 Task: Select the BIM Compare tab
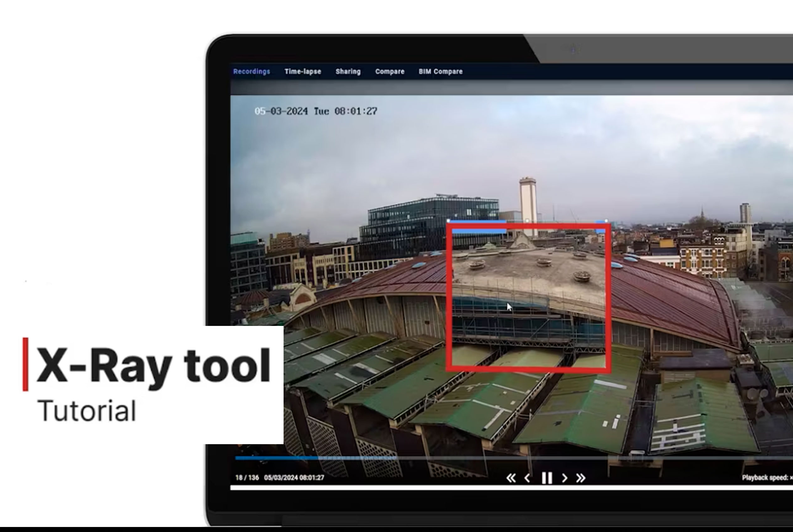click(440, 72)
